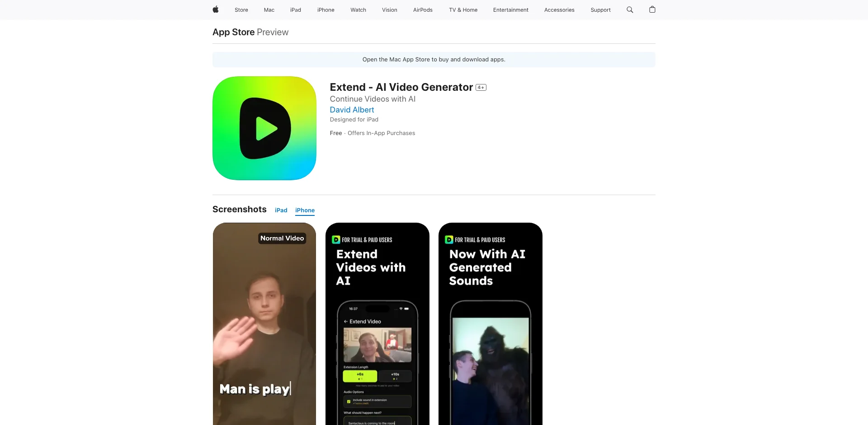
Task: Visit the Support page link
Action: pos(600,10)
